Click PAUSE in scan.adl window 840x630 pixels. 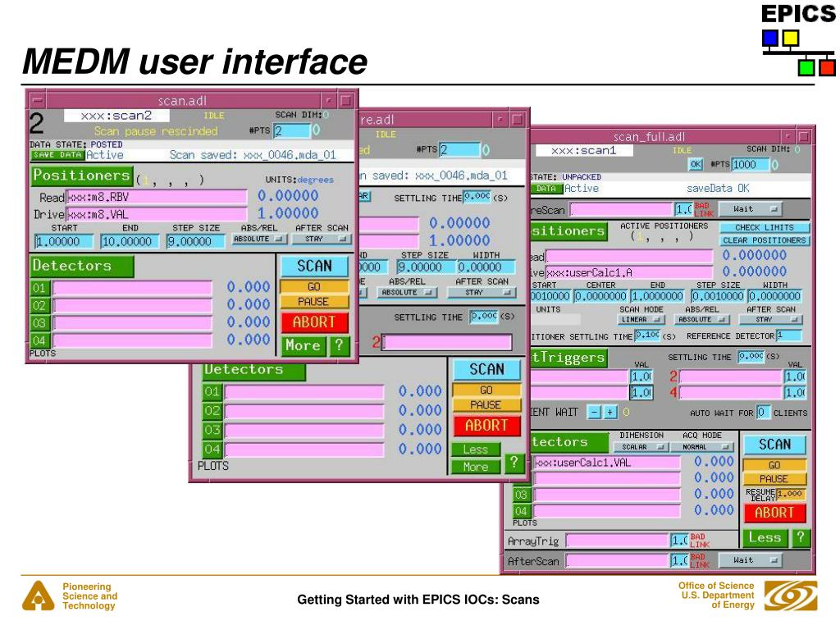(x=314, y=302)
